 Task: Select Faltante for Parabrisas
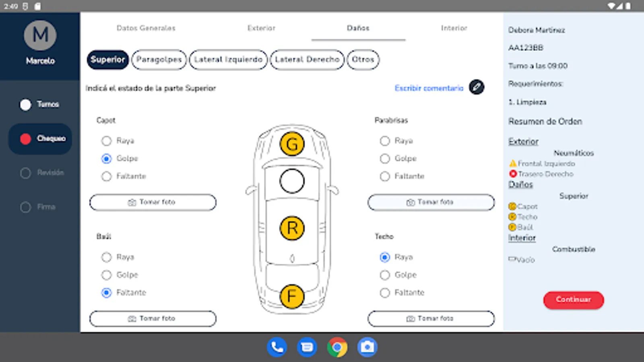point(385,176)
